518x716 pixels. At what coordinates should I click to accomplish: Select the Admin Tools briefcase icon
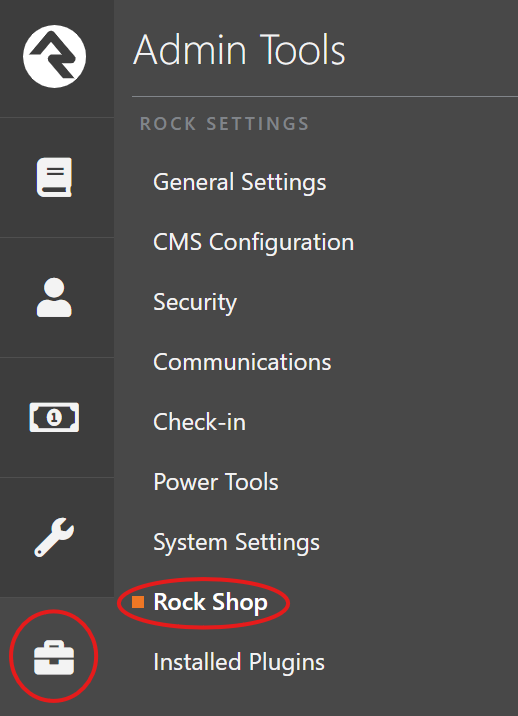[x=54, y=658]
